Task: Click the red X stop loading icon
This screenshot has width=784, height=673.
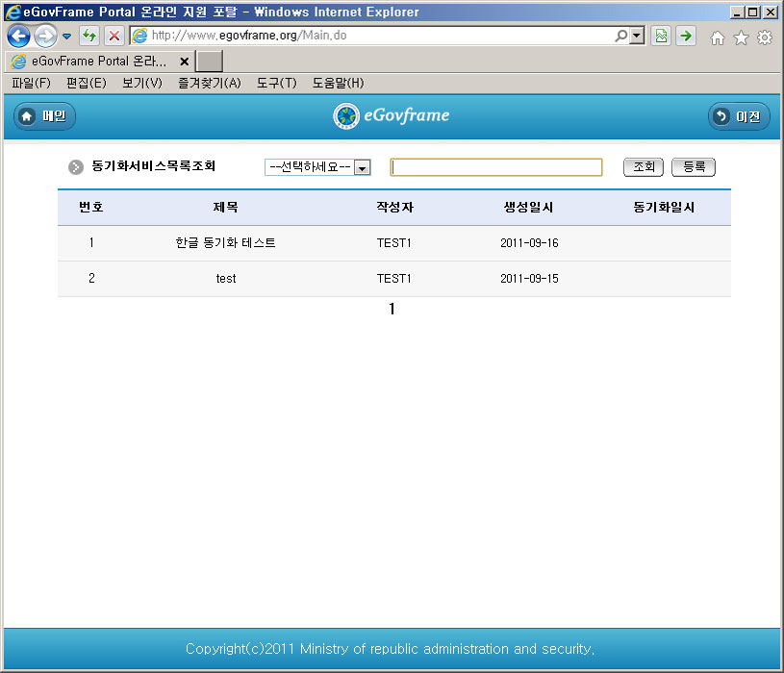Action: 114,37
